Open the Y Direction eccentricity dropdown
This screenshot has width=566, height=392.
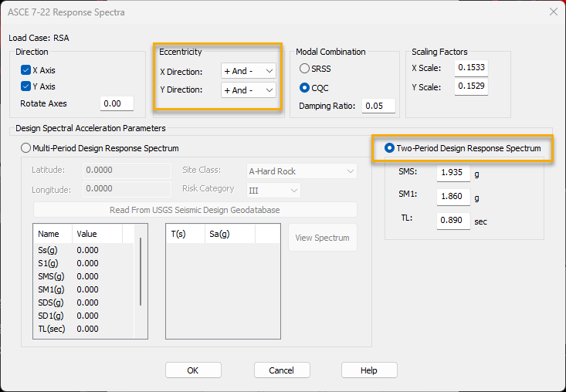pyautogui.click(x=249, y=90)
